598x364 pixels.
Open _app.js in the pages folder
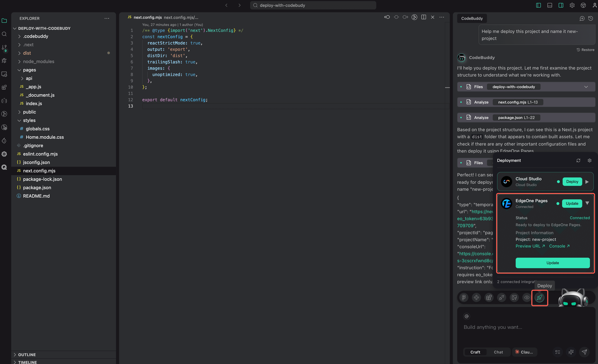(33, 87)
